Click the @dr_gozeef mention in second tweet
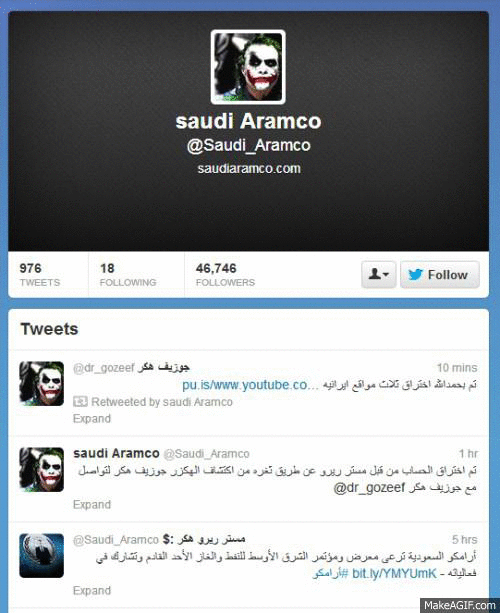Screen dimensions: 500x613 369,488
